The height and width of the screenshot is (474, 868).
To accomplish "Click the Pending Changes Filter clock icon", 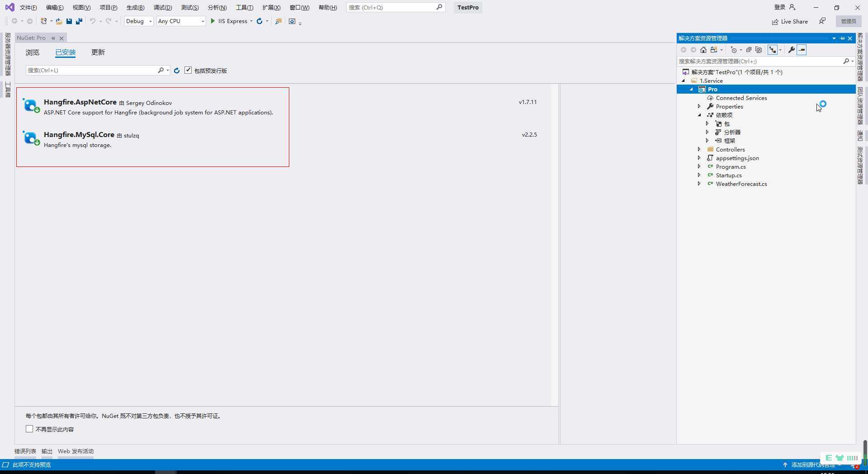I will (734, 50).
